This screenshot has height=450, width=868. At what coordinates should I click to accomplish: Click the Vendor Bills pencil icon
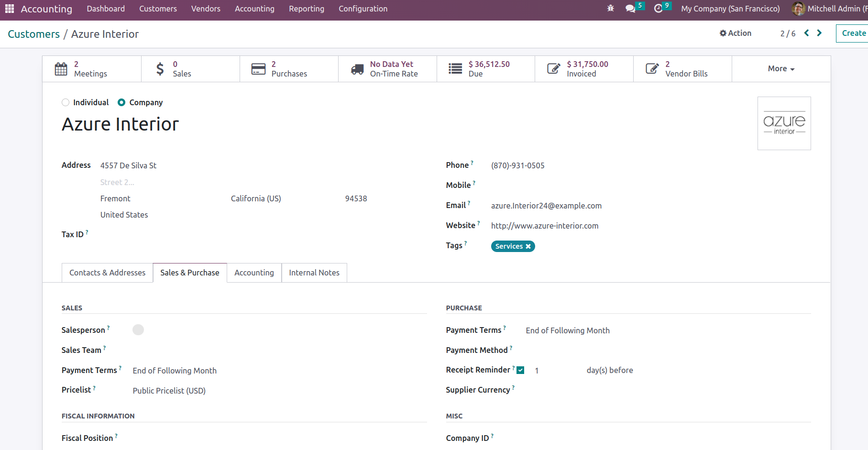652,69
